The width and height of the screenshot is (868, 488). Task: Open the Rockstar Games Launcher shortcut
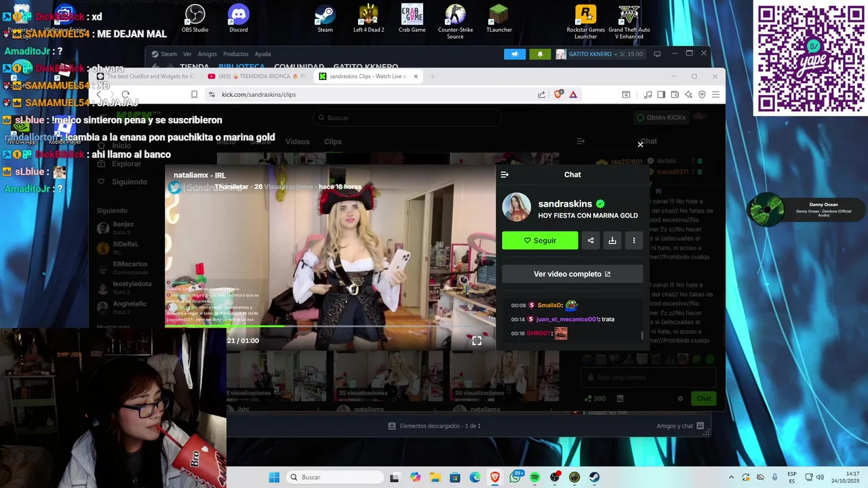(x=585, y=22)
